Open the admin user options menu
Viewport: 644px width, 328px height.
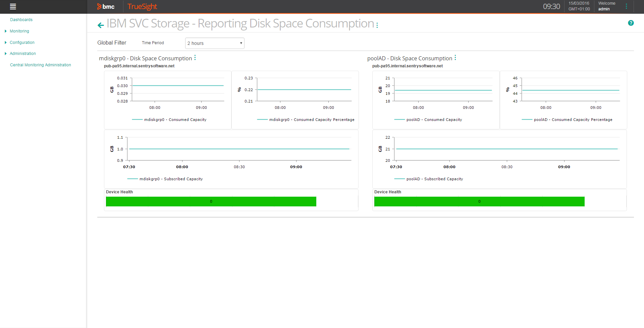pyautogui.click(x=626, y=6)
